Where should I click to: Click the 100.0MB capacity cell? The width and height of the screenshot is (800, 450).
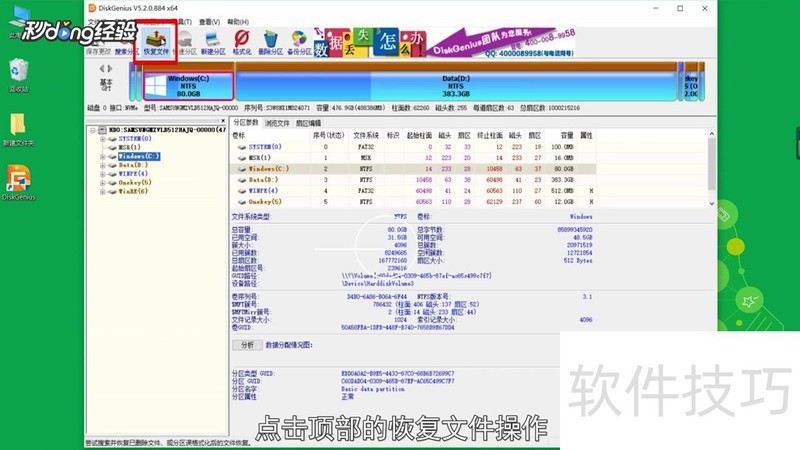(x=563, y=147)
